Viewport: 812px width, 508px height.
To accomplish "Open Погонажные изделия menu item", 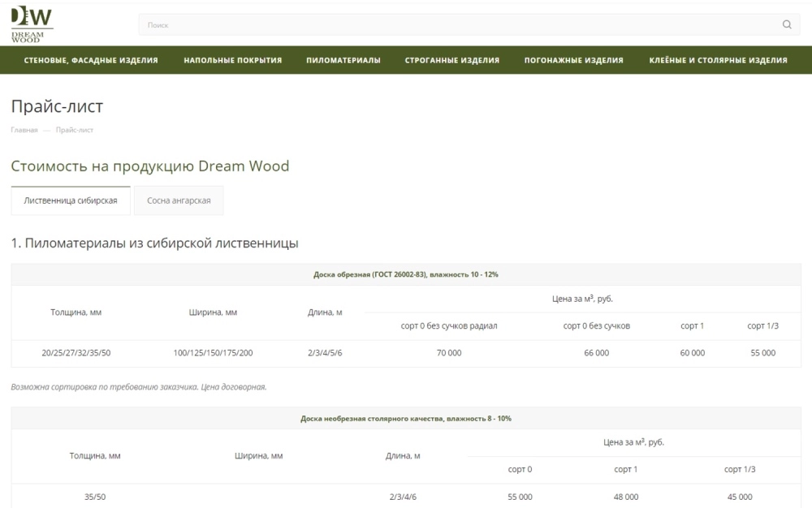I will [x=574, y=60].
